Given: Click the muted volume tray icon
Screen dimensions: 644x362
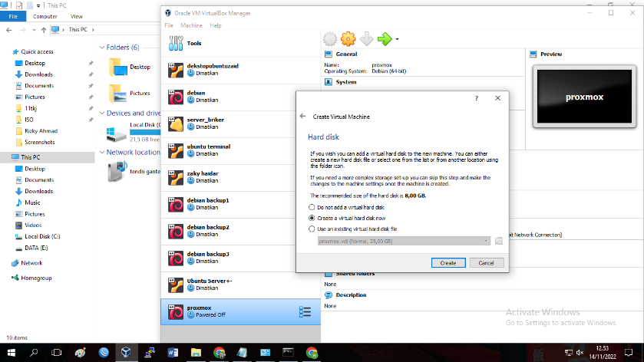Looking at the screenshot, I should tap(580, 353).
